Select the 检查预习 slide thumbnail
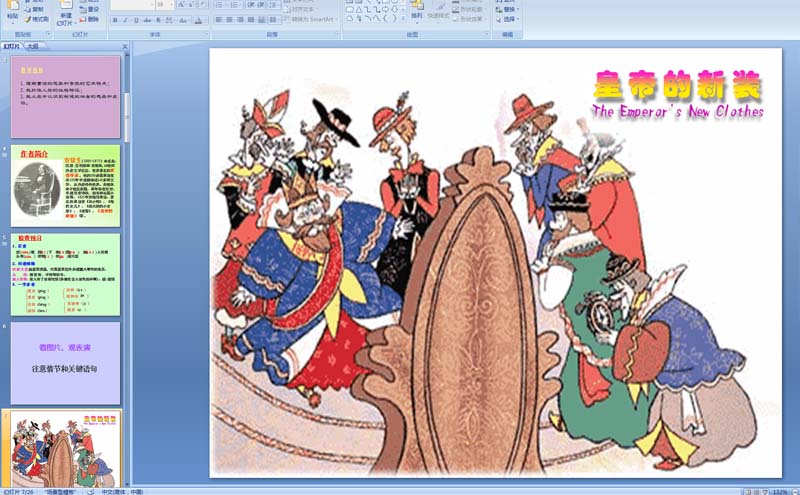The height and width of the screenshot is (495, 800). (x=66, y=275)
